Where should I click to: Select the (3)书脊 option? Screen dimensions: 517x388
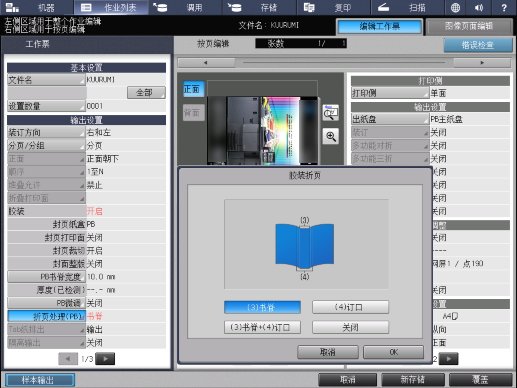[262, 307]
